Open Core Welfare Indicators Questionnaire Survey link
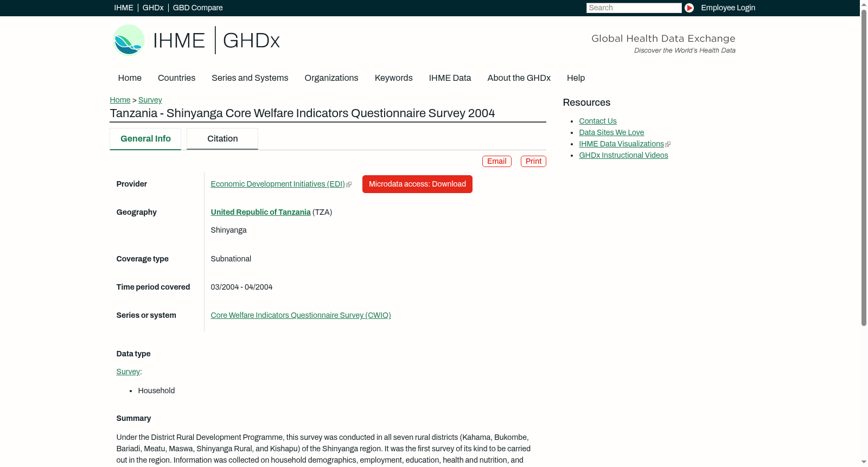This screenshot has height=467, width=868. point(301,316)
